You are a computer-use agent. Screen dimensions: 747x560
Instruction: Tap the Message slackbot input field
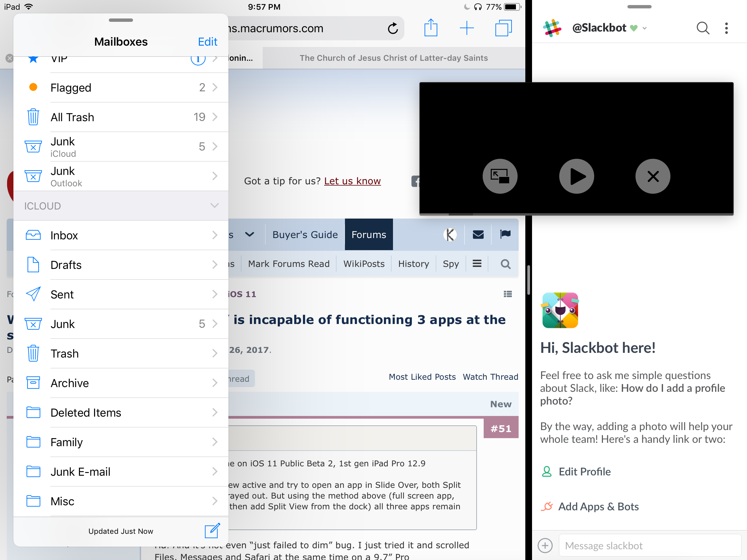(x=650, y=545)
